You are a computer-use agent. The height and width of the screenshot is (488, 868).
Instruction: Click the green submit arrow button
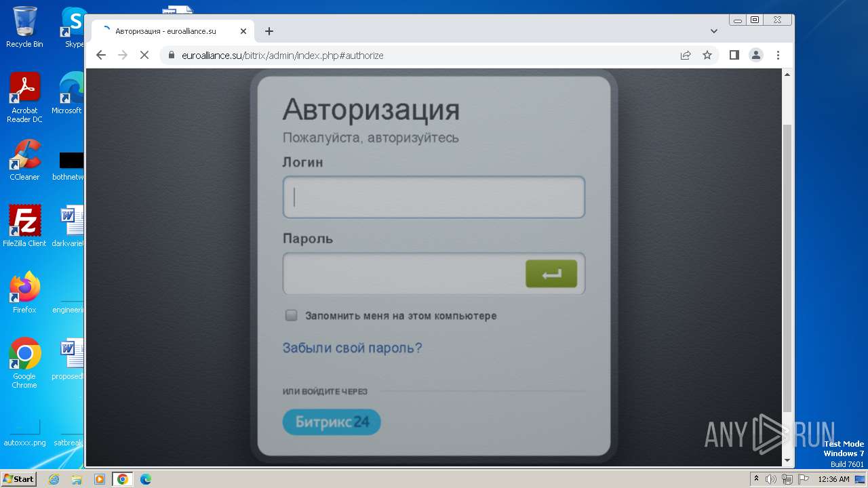[x=551, y=274]
